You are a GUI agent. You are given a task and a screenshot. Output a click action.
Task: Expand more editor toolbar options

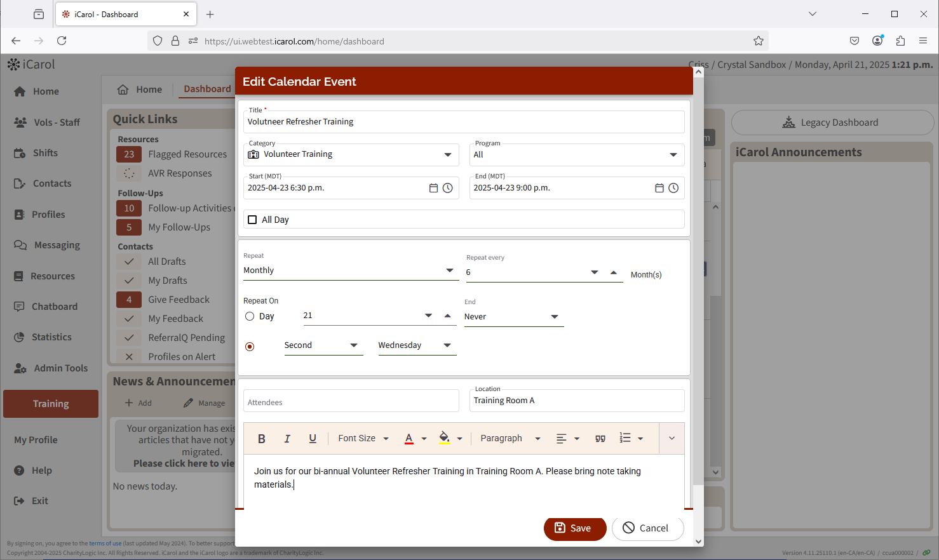pyautogui.click(x=672, y=438)
